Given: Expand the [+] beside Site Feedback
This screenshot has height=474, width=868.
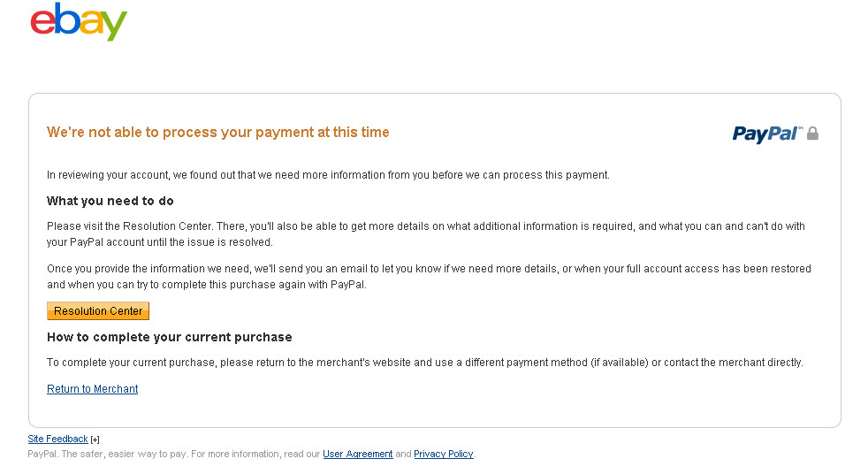Looking at the screenshot, I should 95,440.
